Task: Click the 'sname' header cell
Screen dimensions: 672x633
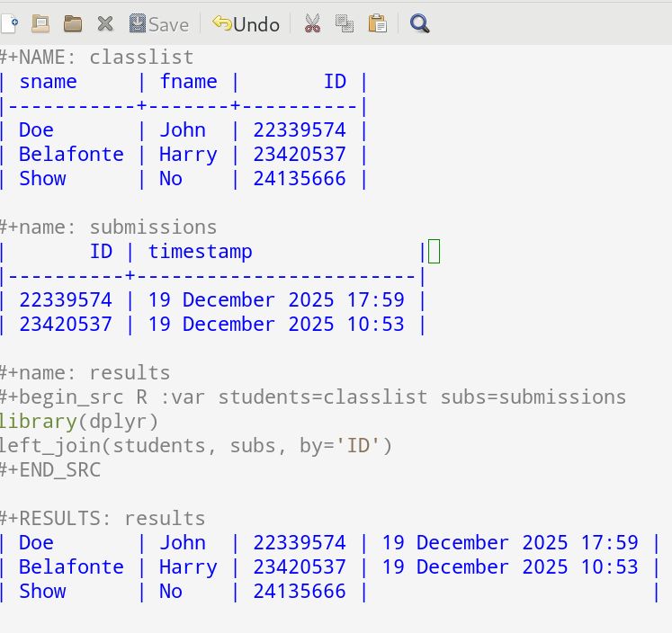Action: (48, 82)
